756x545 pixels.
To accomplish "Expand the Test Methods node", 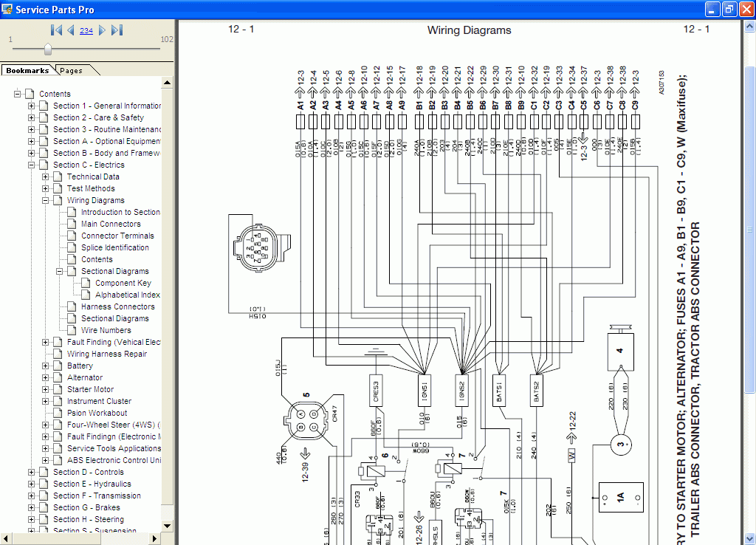I will [46, 188].
